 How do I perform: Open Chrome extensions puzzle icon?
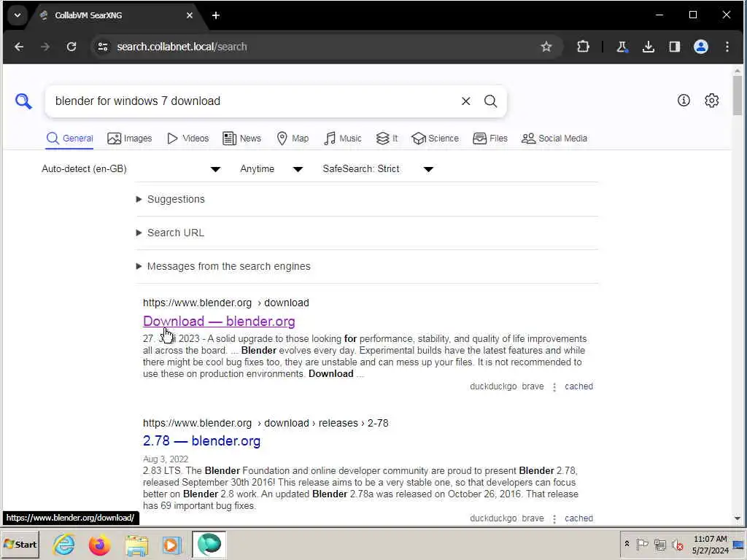click(583, 47)
